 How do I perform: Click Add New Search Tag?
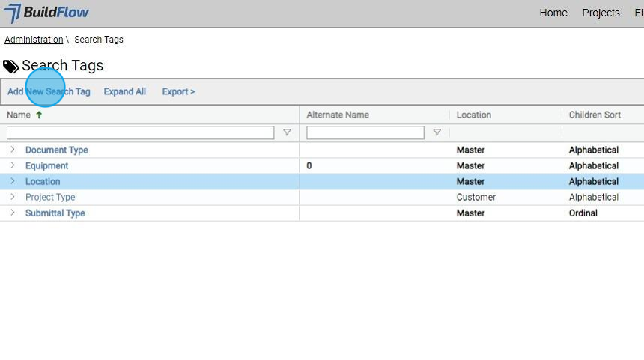(x=49, y=91)
